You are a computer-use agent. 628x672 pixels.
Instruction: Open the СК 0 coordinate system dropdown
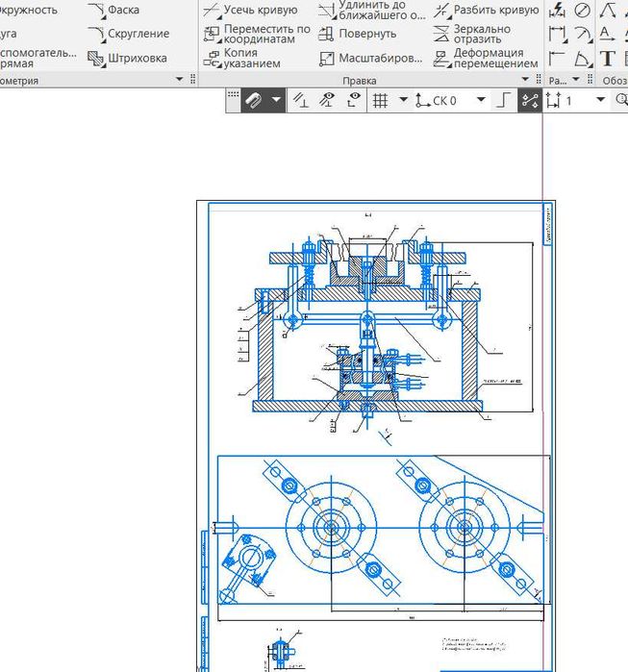click(481, 100)
